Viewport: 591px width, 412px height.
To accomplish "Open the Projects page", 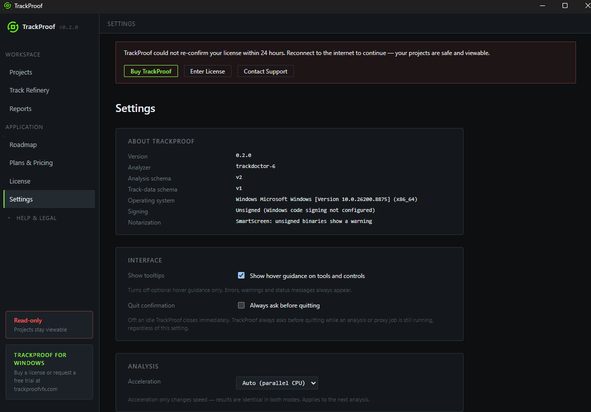I will pyautogui.click(x=49, y=72).
